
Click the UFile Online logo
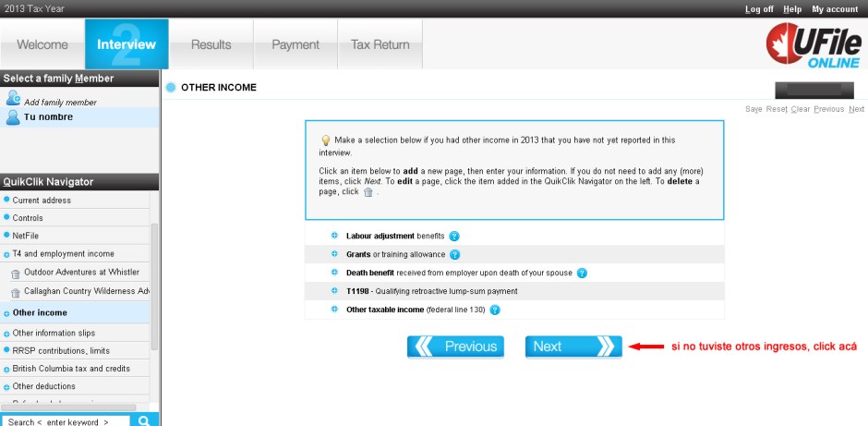813,43
